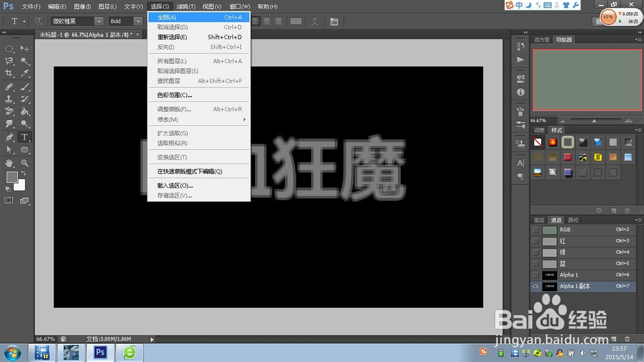The height and width of the screenshot is (362, 644).
Task: Select the Dodge tool
Action: click(24, 124)
